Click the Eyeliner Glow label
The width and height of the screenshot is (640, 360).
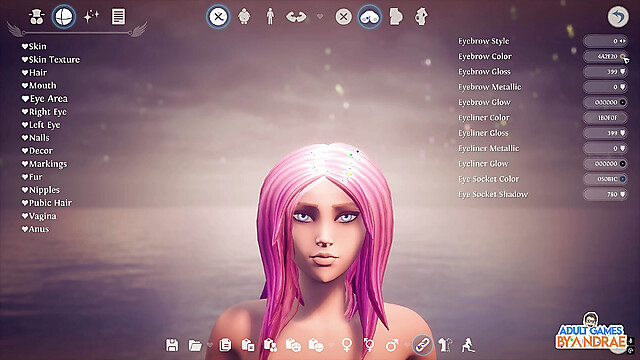point(483,164)
